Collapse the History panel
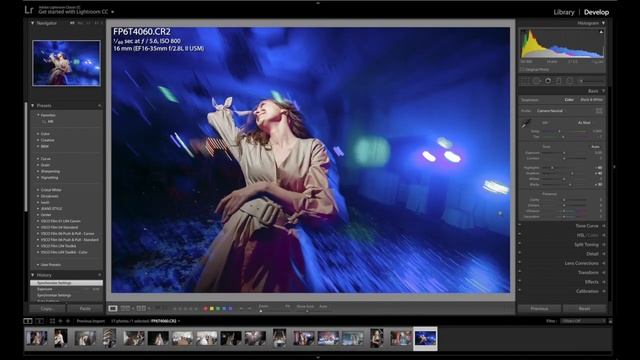This screenshot has width=640, height=360. 33,275
